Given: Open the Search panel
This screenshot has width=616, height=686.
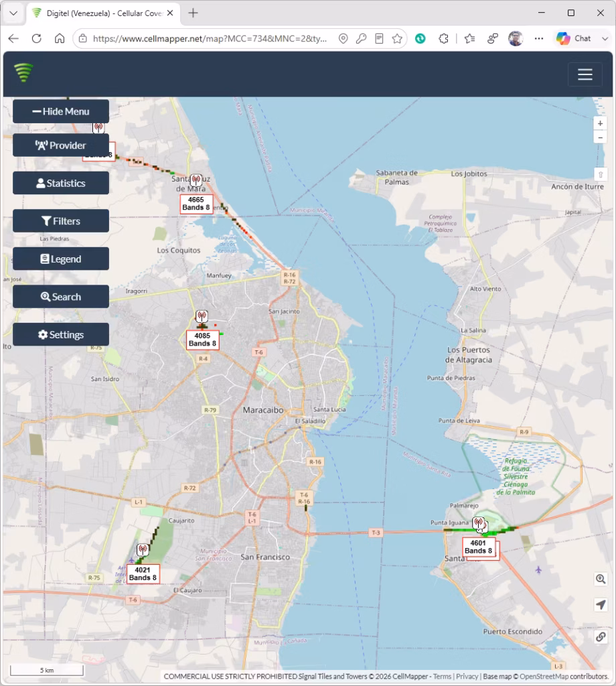Looking at the screenshot, I should click(x=61, y=297).
